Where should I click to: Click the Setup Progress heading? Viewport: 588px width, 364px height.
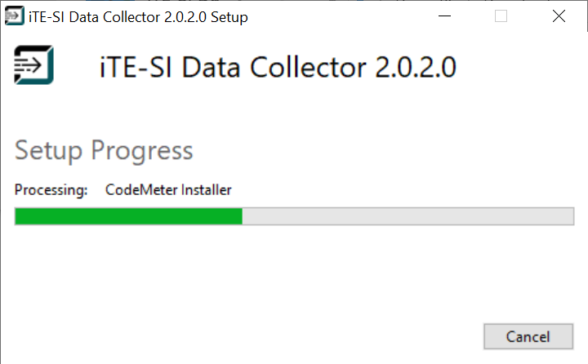point(104,151)
